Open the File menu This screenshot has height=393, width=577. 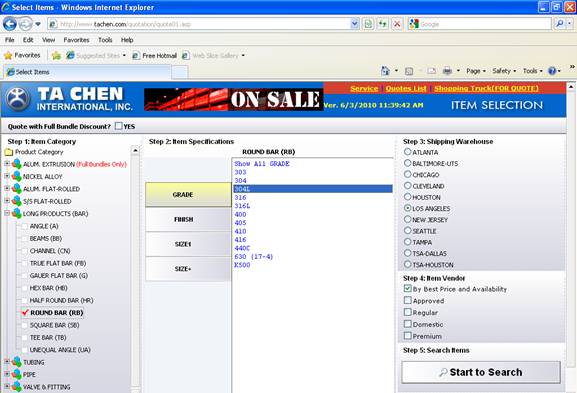click(x=10, y=40)
